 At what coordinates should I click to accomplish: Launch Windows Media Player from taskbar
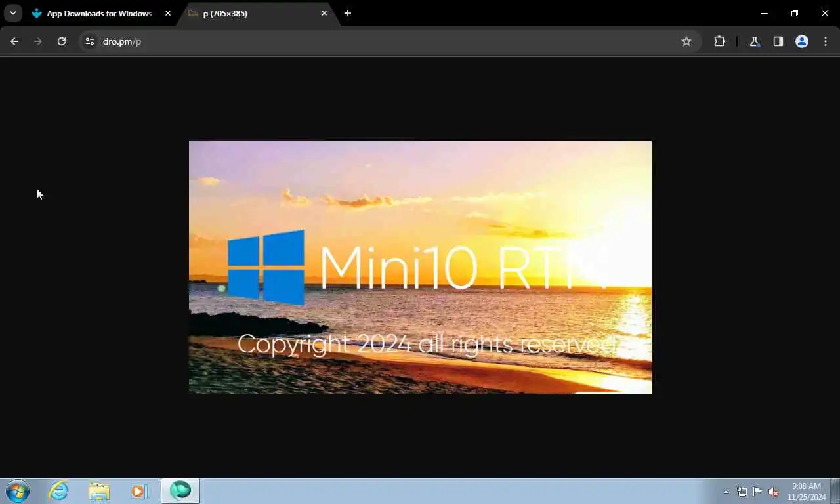pyautogui.click(x=139, y=491)
